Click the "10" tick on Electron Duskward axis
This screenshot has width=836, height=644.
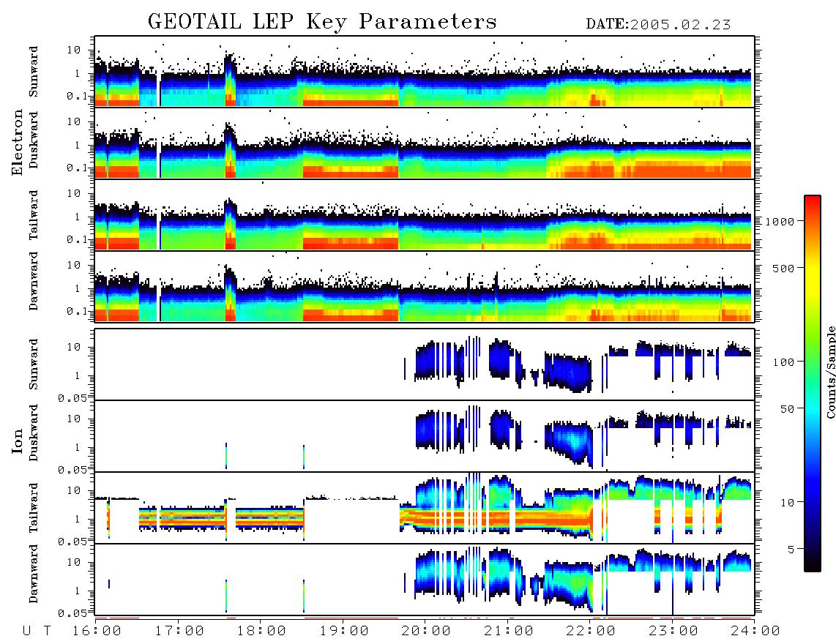(74, 121)
